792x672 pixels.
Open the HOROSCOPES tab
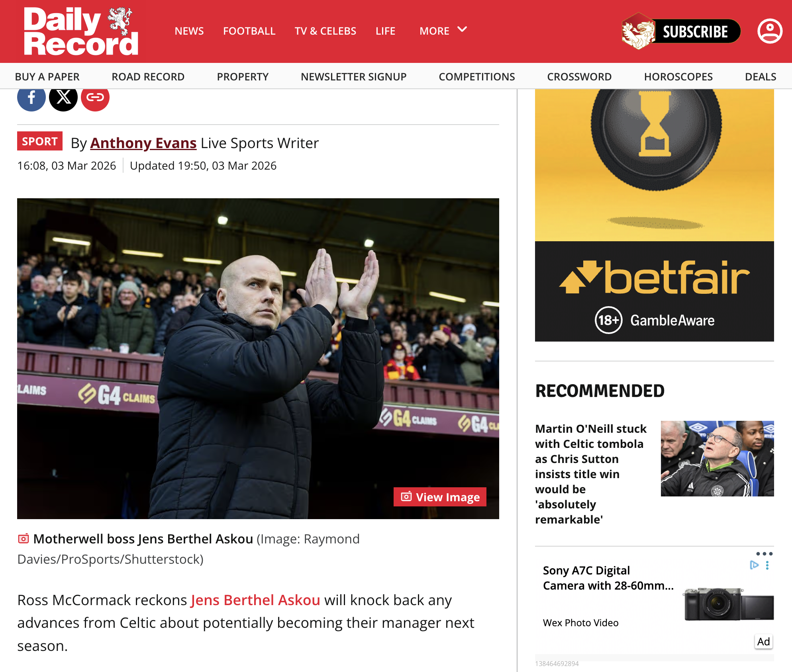point(678,76)
